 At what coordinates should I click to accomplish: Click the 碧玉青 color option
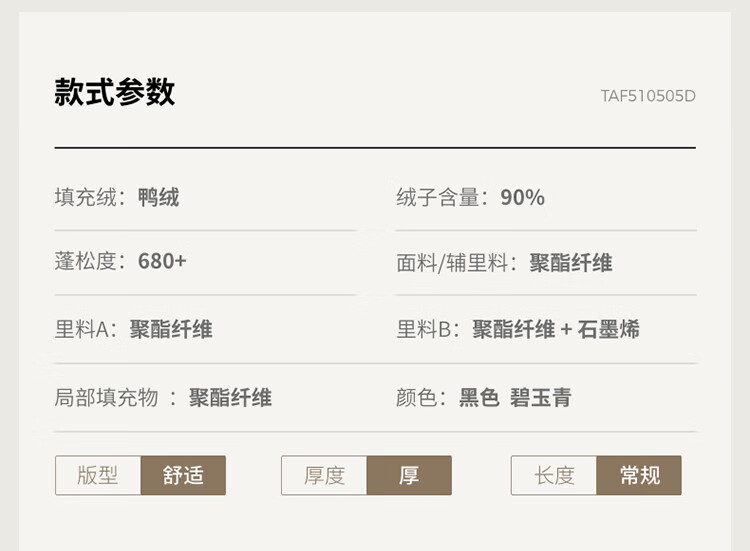[541, 398]
